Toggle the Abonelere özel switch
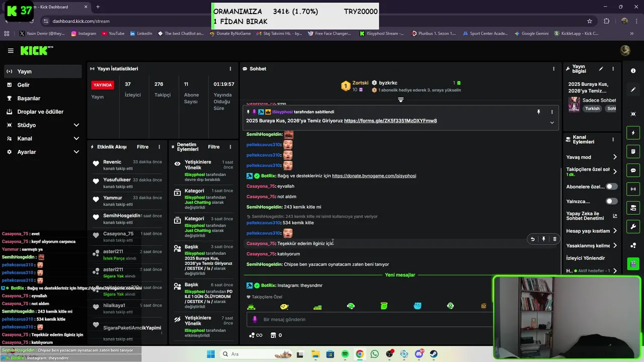 [x=612, y=187]
